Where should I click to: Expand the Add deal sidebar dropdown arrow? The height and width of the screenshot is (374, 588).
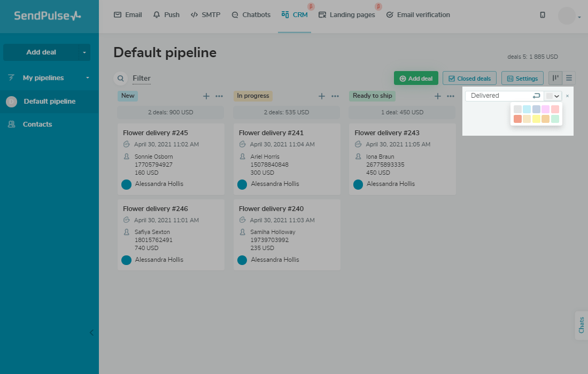point(84,52)
